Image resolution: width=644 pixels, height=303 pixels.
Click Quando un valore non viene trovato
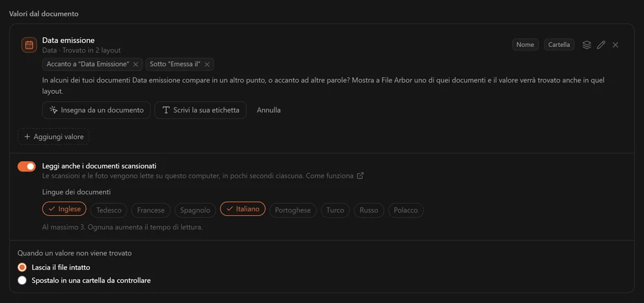pyautogui.click(x=75, y=253)
